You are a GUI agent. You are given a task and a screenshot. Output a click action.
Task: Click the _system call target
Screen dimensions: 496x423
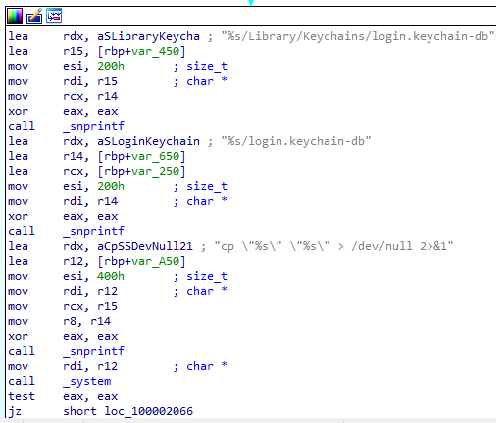coord(87,381)
